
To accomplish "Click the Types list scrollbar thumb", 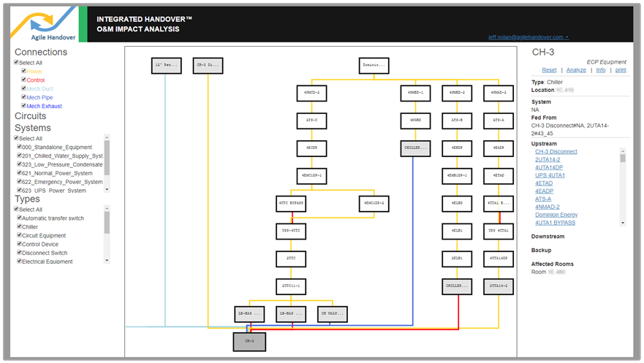I will [x=107, y=222].
